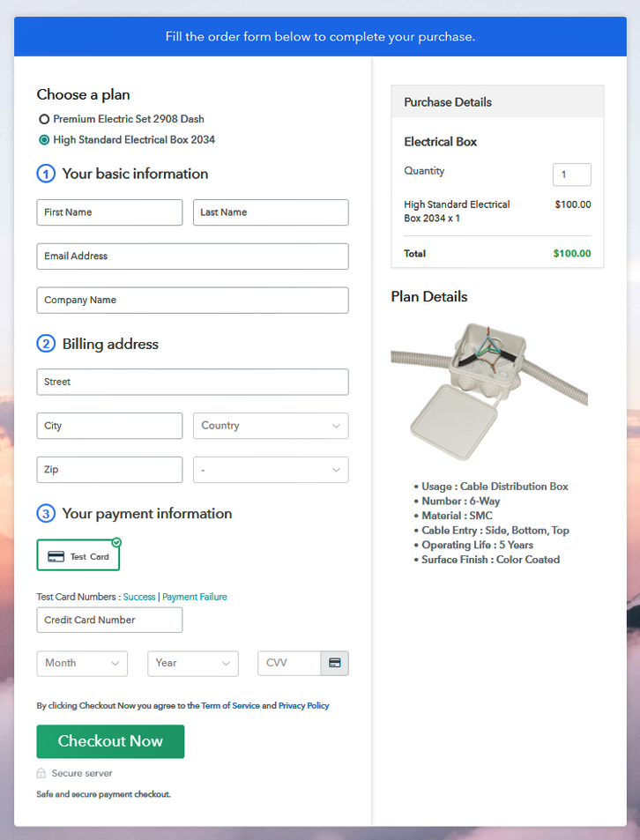The height and width of the screenshot is (840, 640).
Task: Click the step 1 circle icon
Action: [x=46, y=175]
